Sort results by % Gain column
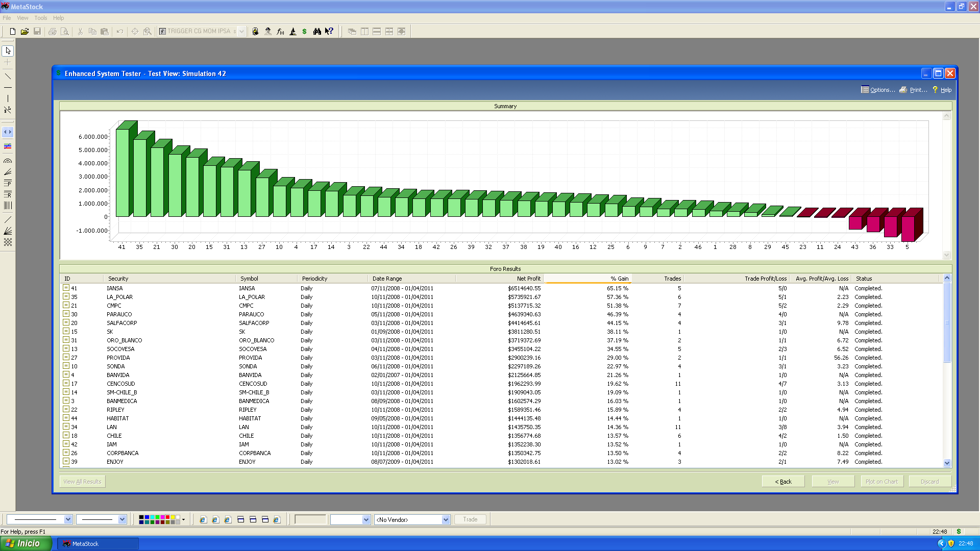Image resolution: width=980 pixels, height=551 pixels. pos(588,279)
